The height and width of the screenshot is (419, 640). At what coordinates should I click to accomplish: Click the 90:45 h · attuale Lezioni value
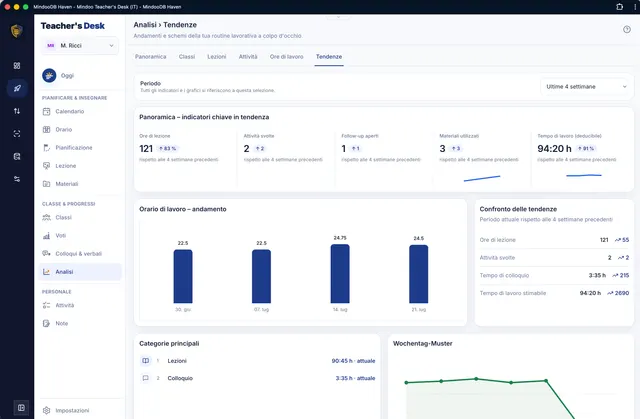[x=353, y=361]
